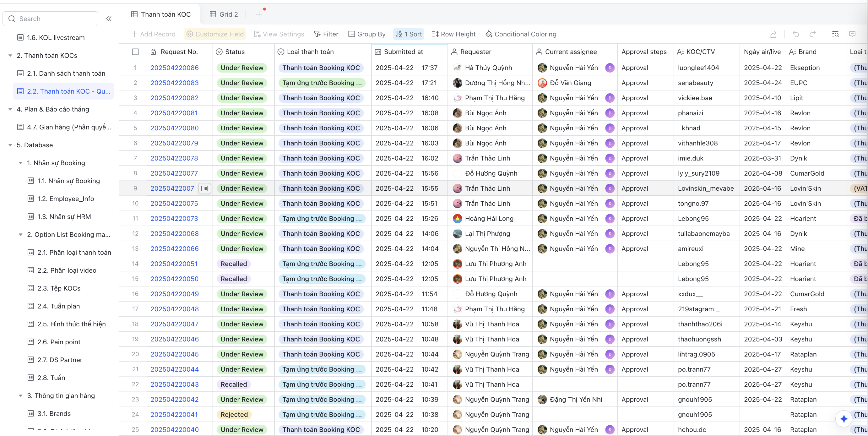
Task: Collapse the '5. Database' tree section
Action: coord(10,145)
